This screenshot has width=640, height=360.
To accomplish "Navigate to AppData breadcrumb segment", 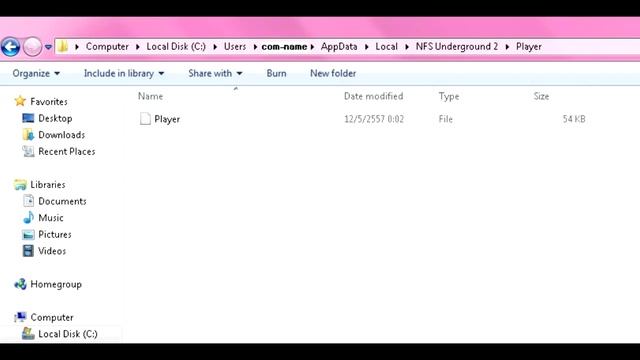I will tap(339, 47).
